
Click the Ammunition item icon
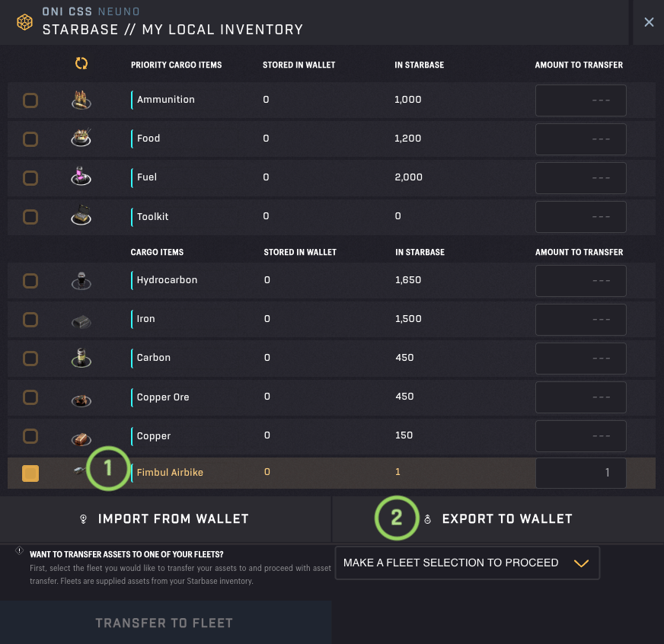pyautogui.click(x=81, y=100)
